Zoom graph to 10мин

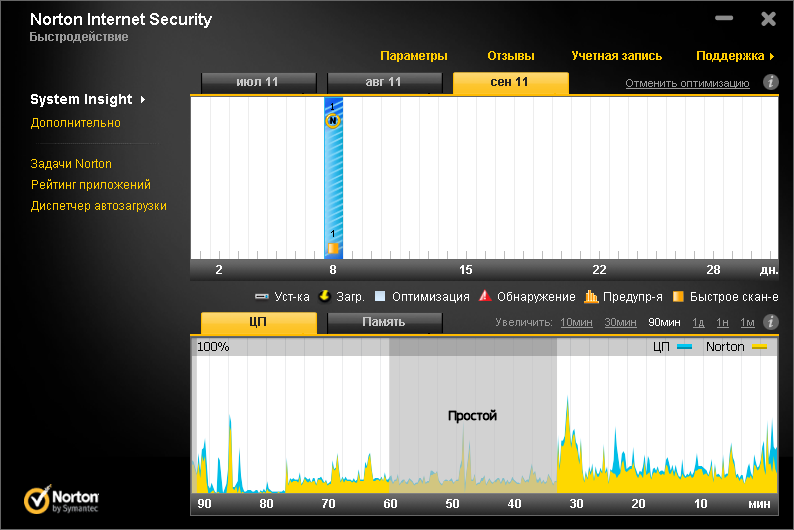click(576, 322)
